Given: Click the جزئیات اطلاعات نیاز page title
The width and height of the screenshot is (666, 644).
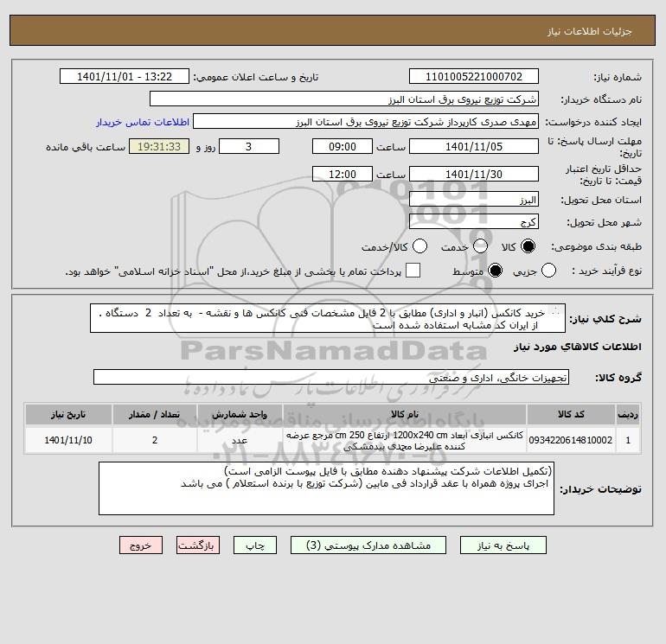Looking at the screenshot, I should [x=590, y=31].
